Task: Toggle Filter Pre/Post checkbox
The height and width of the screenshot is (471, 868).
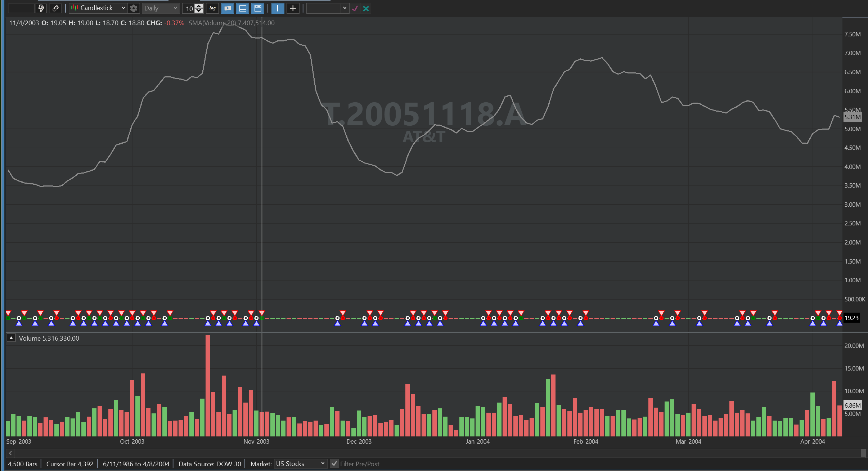Action: [x=334, y=464]
